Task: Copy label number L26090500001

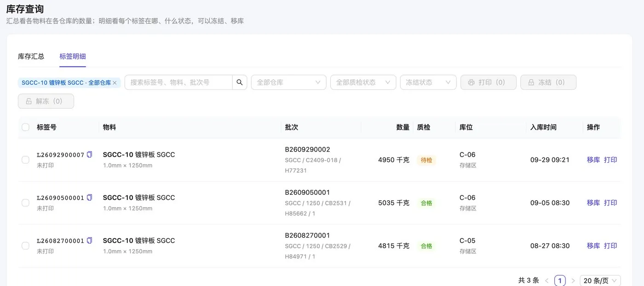Action: click(x=90, y=198)
